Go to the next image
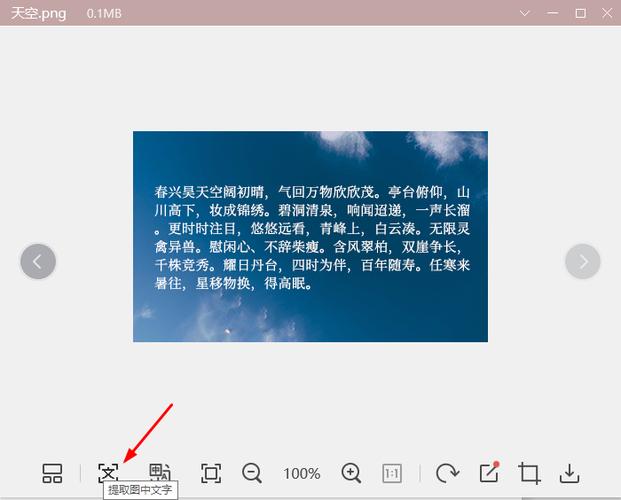This screenshot has height=500, width=621. (583, 261)
